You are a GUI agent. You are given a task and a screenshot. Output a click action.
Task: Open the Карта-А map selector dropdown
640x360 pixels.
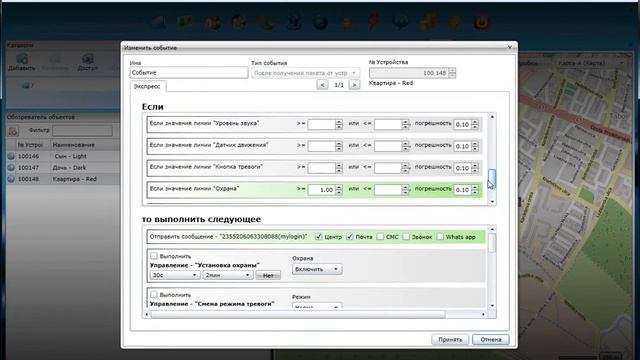[x=591, y=63]
